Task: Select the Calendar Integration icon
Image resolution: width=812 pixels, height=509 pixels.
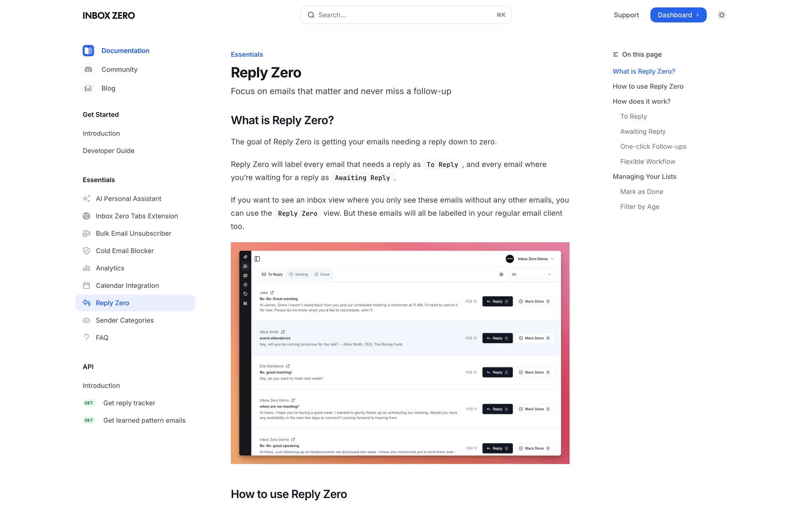Action: pyautogui.click(x=87, y=285)
